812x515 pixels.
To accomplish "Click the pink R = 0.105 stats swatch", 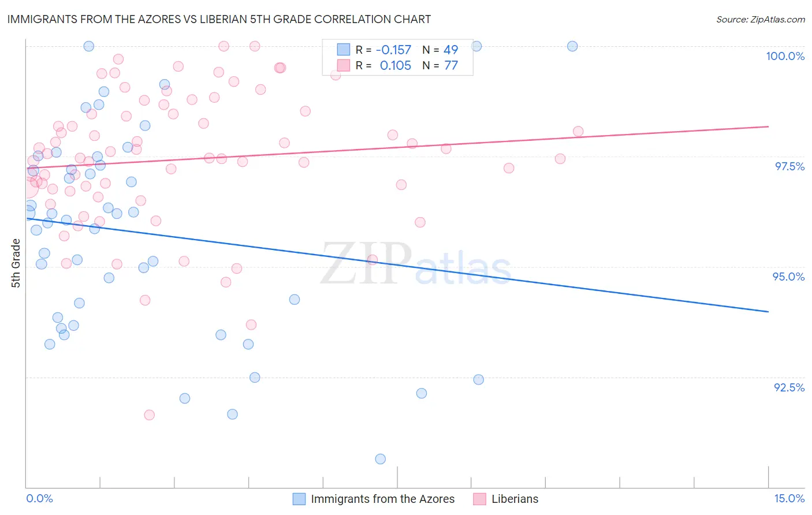I will (344, 65).
